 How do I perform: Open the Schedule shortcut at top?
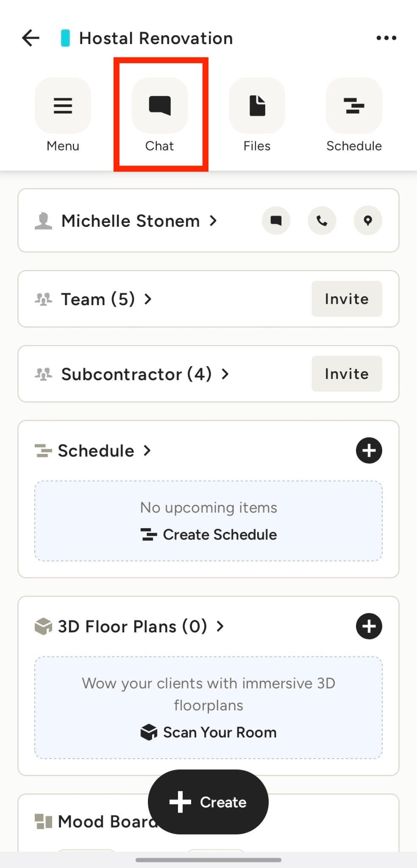354,106
